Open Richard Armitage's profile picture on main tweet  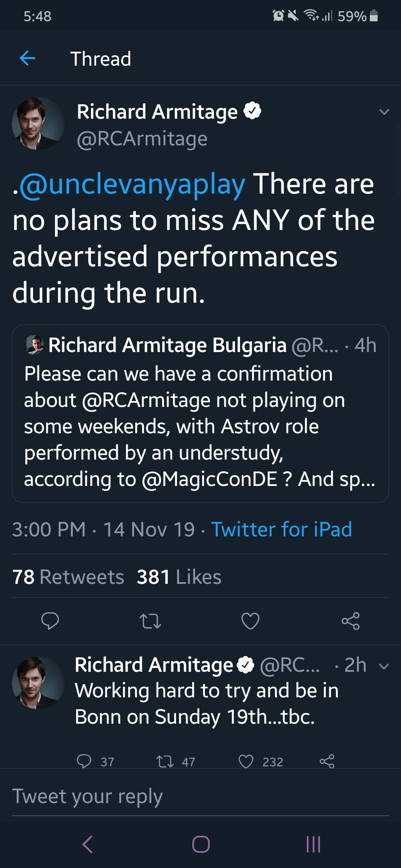(38, 124)
